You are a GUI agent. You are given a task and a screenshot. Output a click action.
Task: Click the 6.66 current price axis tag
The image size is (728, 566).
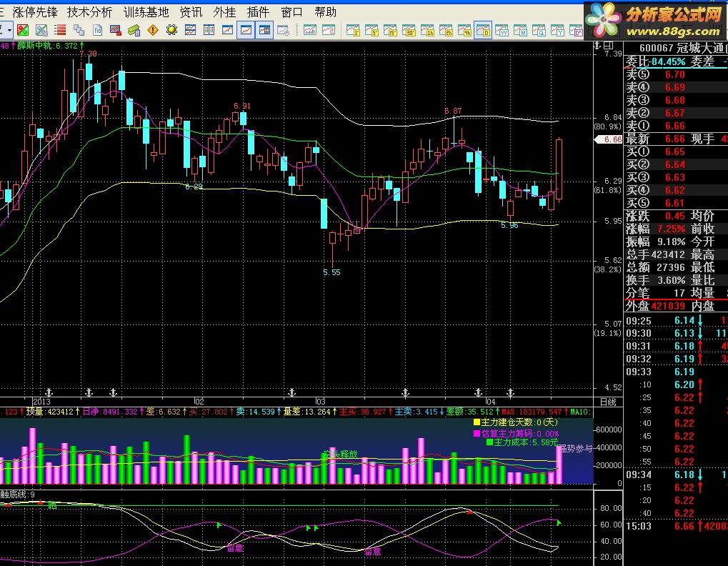click(608, 139)
